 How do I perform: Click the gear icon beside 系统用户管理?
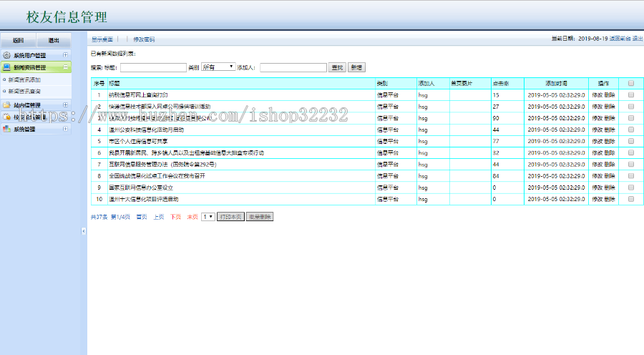[8, 55]
